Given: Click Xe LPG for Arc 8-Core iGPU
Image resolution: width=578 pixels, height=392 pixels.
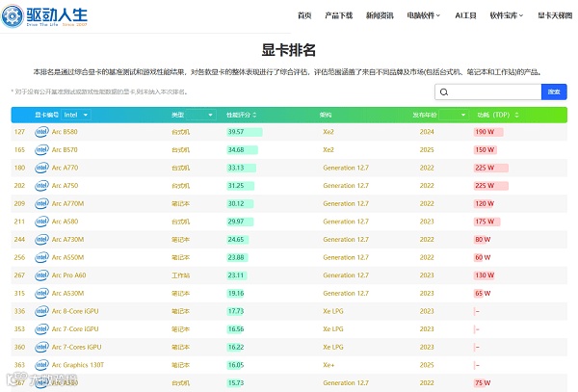Looking at the screenshot, I should coord(333,311).
